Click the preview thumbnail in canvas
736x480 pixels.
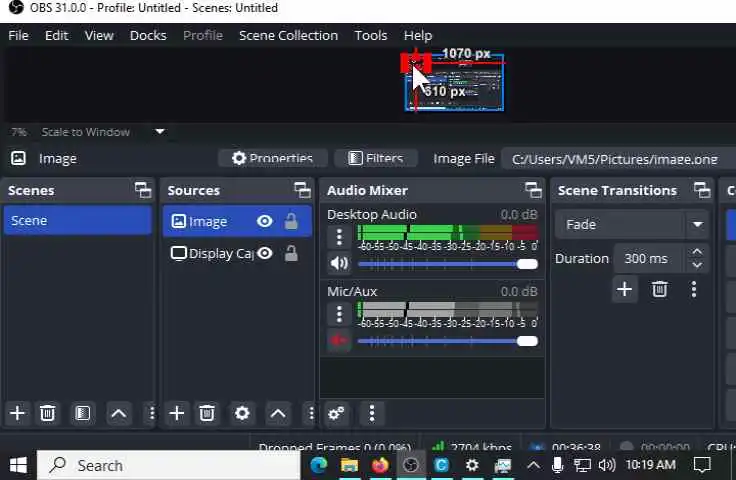point(454,82)
